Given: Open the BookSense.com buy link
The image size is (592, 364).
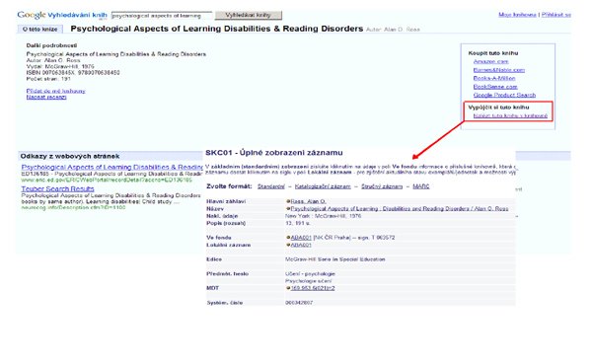Looking at the screenshot, I should [x=495, y=87].
